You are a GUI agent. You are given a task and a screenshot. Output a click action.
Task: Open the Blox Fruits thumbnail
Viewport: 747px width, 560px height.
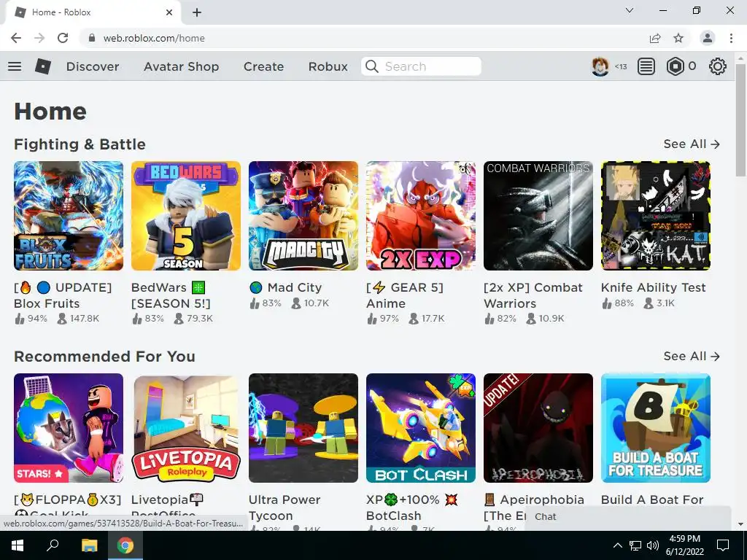(69, 216)
